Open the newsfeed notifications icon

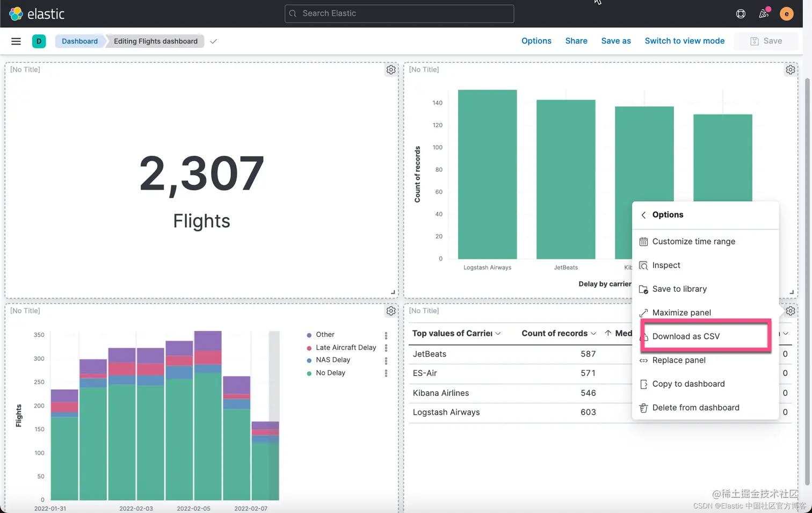(x=764, y=13)
